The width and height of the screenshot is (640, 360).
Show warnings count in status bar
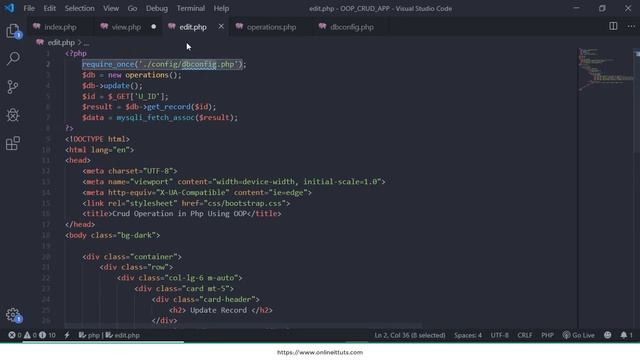pos(30,335)
